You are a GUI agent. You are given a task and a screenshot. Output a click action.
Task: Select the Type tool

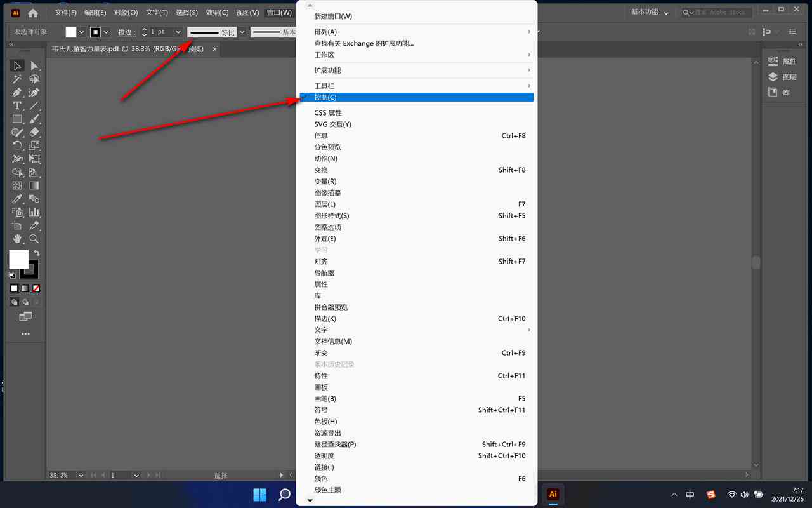tap(17, 106)
